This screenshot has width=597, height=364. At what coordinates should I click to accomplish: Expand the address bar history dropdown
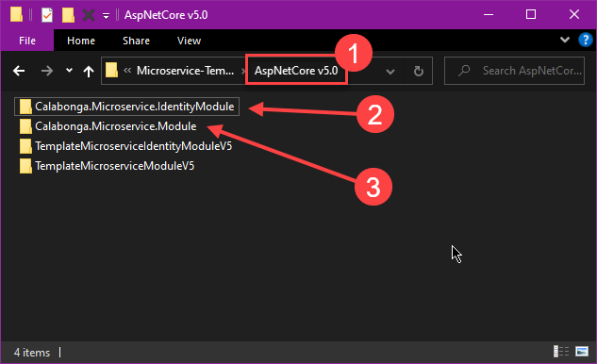point(390,72)
